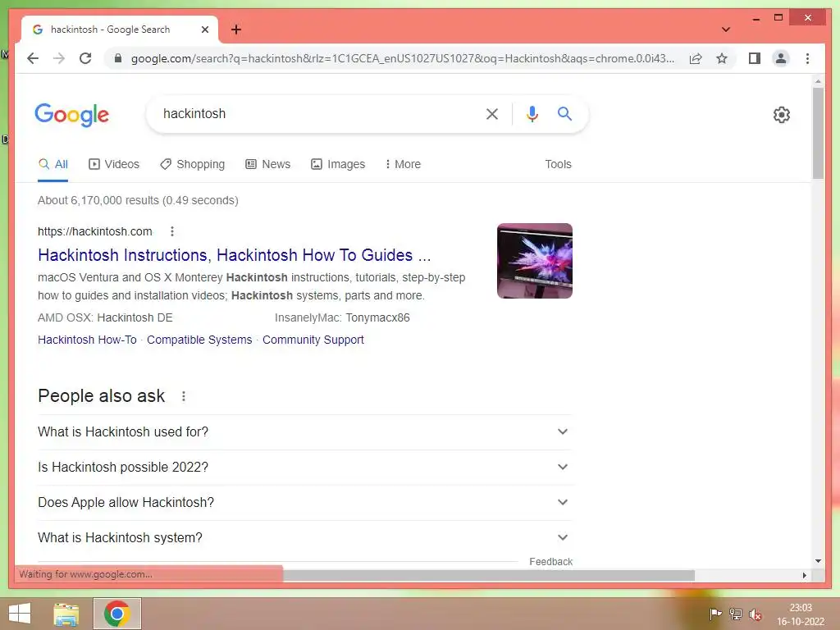
Task: Open the Windows Start button
Action: click(x=20, y=614)
